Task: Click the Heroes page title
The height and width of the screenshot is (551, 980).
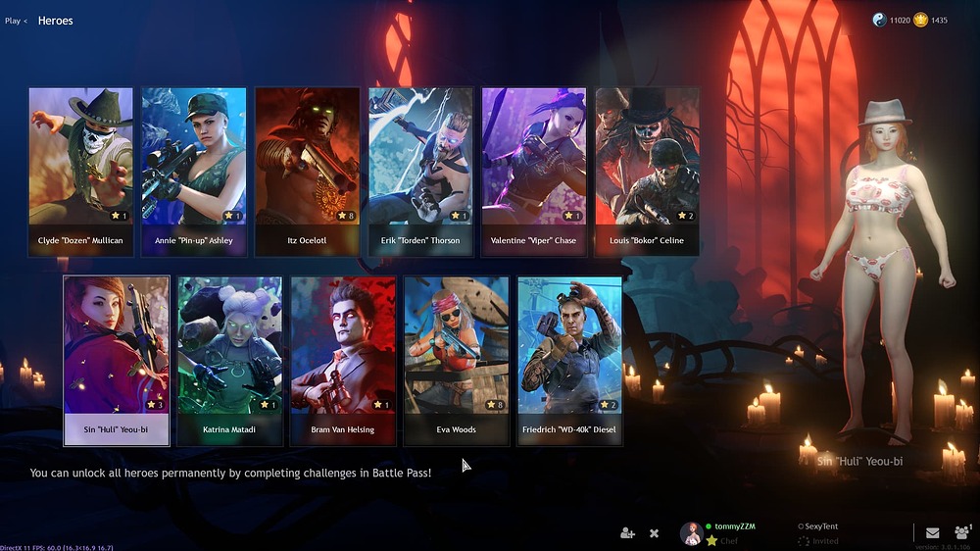Action: [x=55, y=21]
